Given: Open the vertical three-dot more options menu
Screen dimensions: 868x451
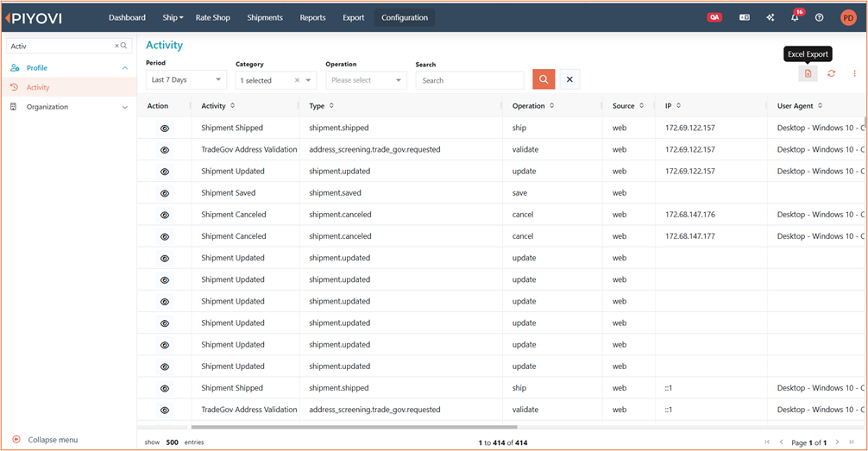Looking at the screenshot, I should tap(854, 73).
